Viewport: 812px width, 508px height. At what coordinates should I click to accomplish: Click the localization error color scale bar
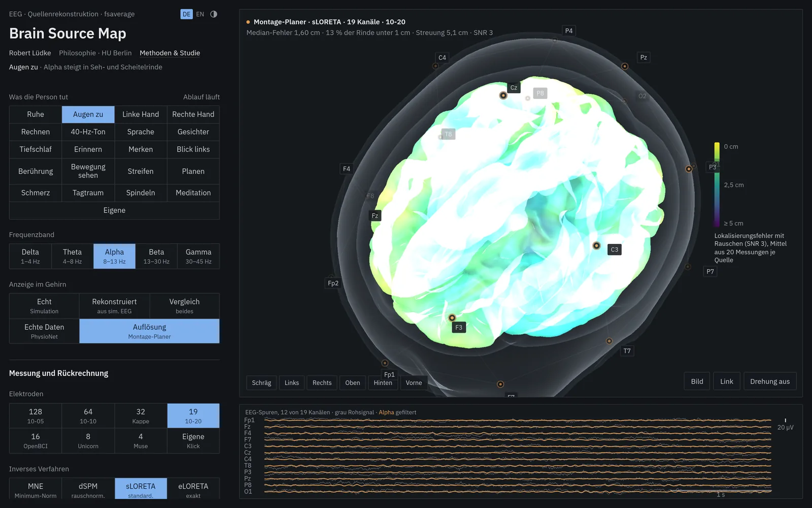717,184
